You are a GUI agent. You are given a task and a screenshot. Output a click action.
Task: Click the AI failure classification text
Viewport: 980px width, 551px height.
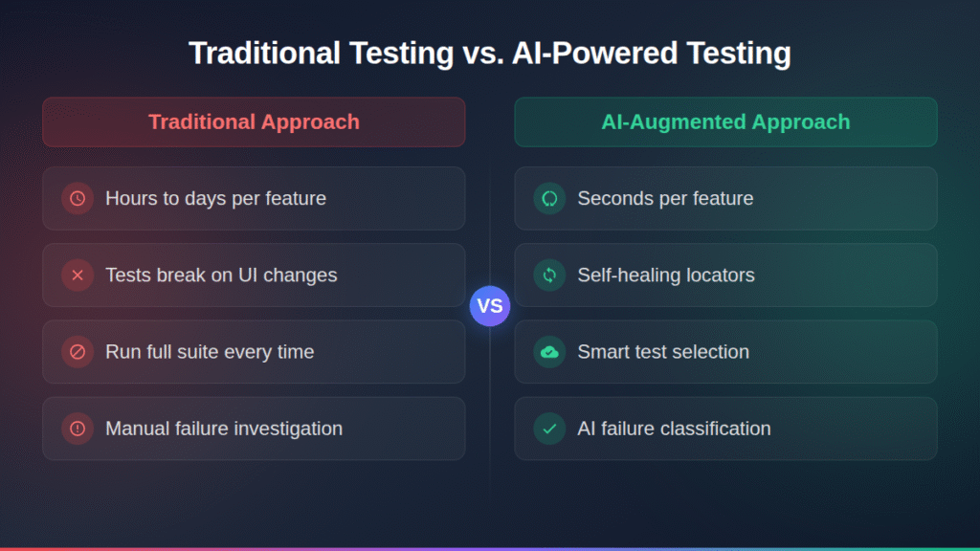[674, 429]
